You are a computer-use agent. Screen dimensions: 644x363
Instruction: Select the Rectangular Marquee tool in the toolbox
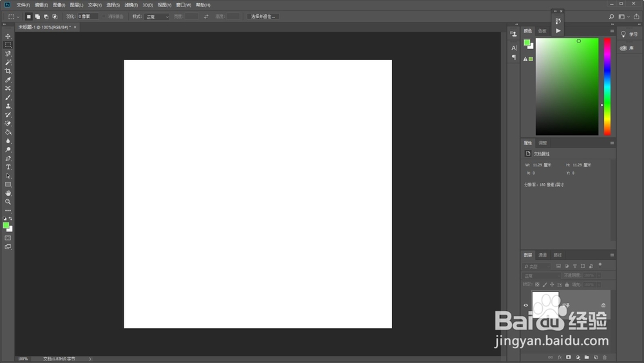coord(8,44)
